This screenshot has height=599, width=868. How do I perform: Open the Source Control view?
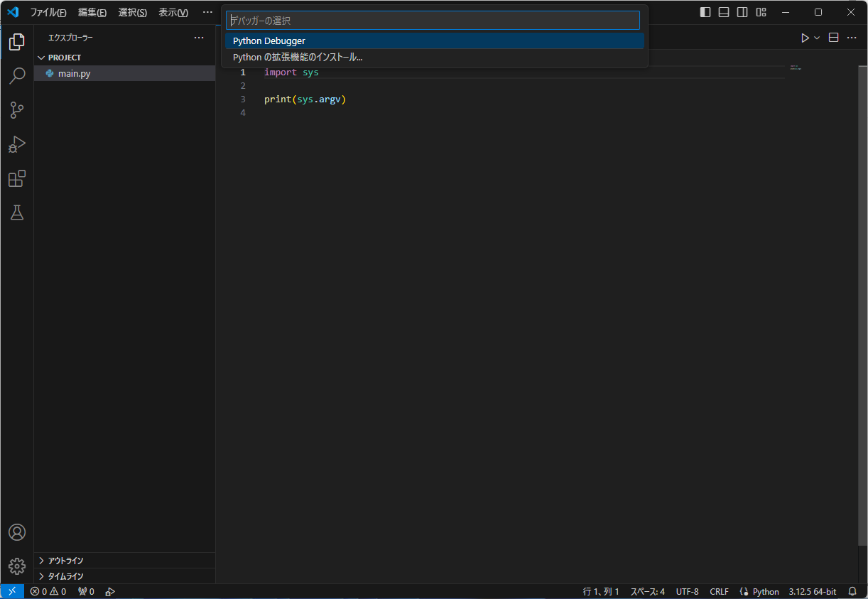click(x=16, y=110)
